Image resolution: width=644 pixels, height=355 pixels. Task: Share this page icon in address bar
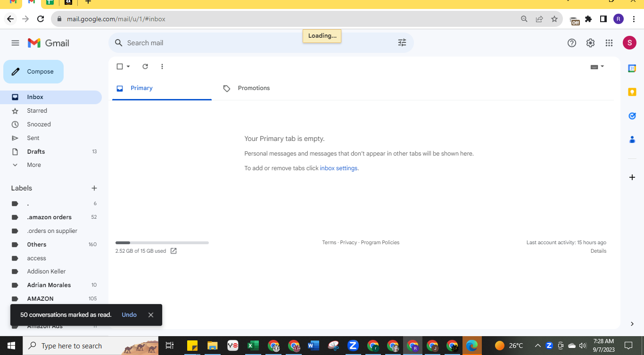(x=539, y=19)
